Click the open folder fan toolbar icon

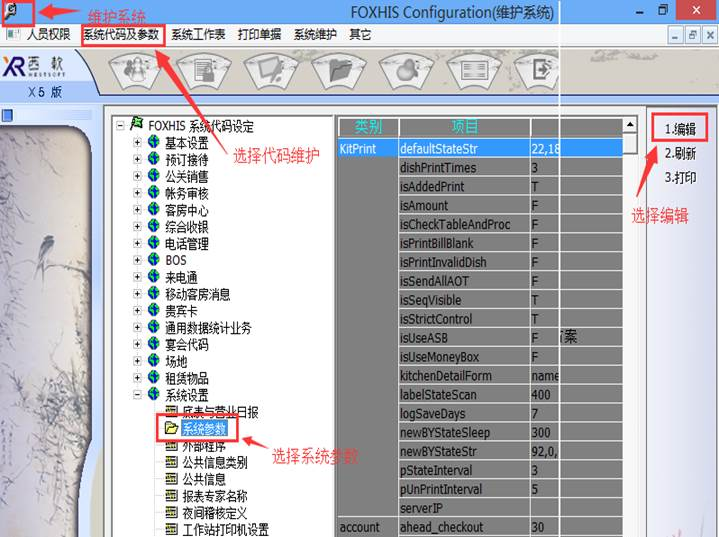(x=338, y=70)
